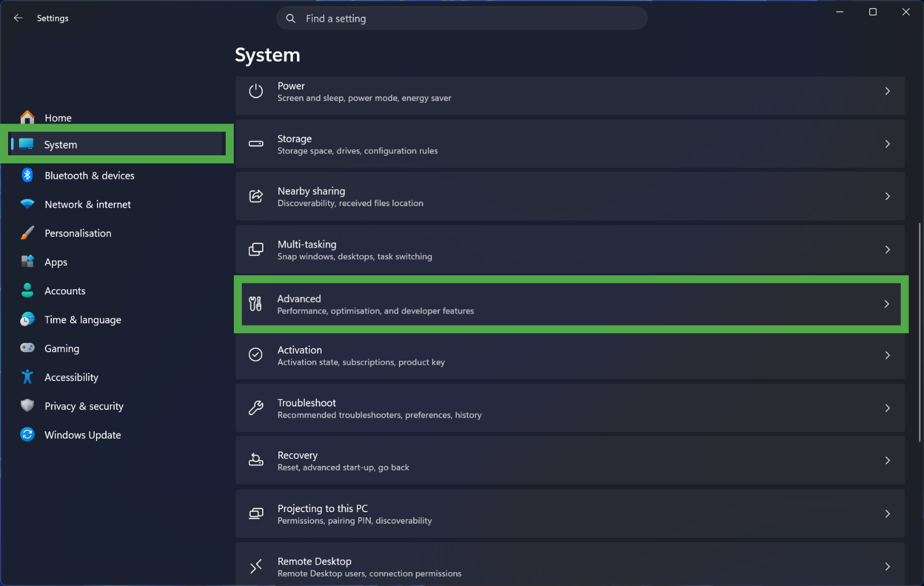Click the Power icon in System list

tap(256, 91)
